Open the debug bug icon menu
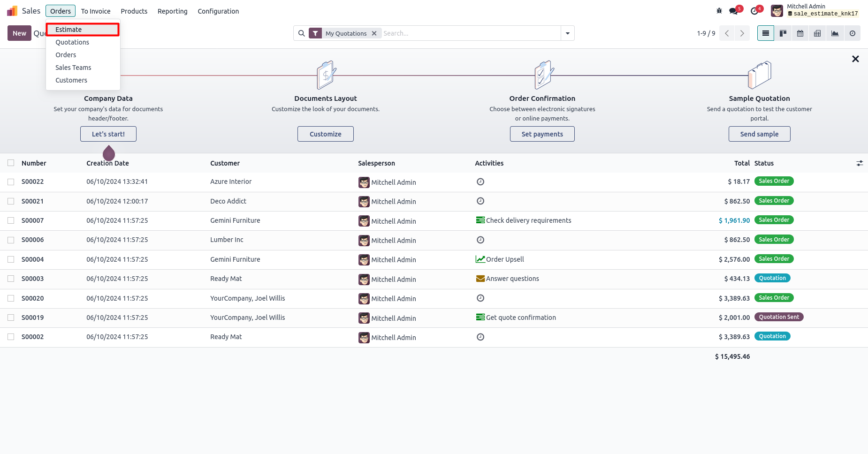 click(x=719, y=11)
